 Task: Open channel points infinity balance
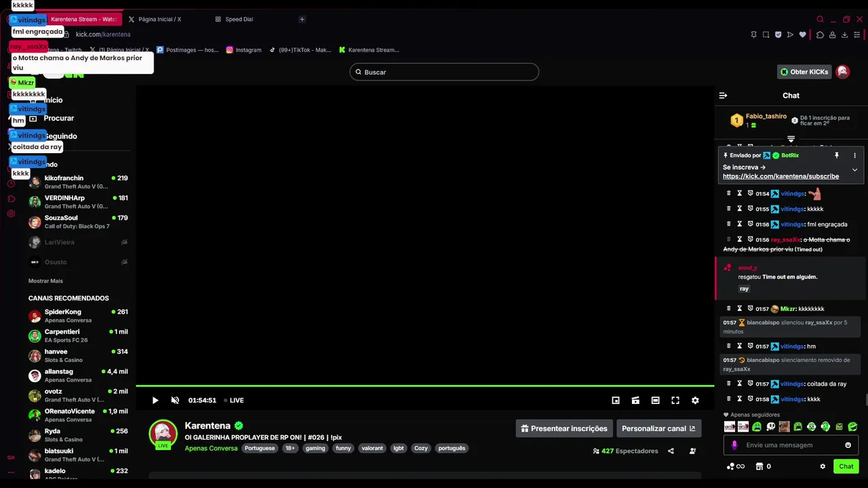[736, 466]
